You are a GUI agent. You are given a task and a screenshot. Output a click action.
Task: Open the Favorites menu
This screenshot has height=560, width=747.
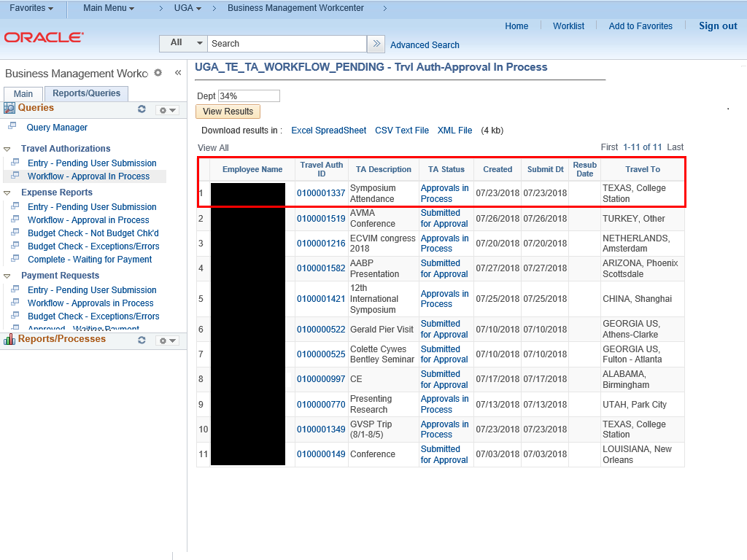(31, 8)
